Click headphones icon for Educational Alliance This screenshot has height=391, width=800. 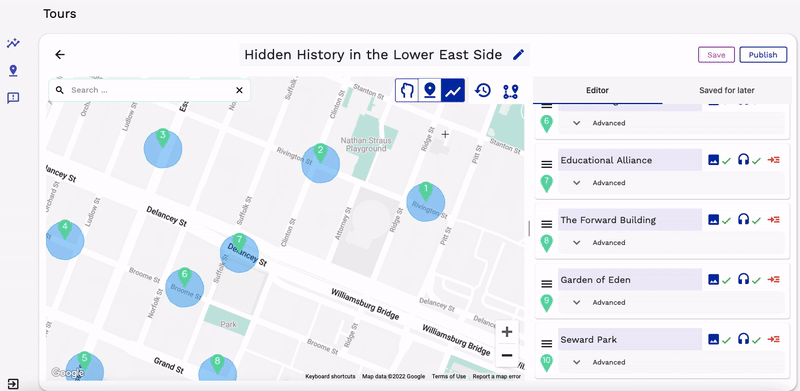[x=743, y=160]
